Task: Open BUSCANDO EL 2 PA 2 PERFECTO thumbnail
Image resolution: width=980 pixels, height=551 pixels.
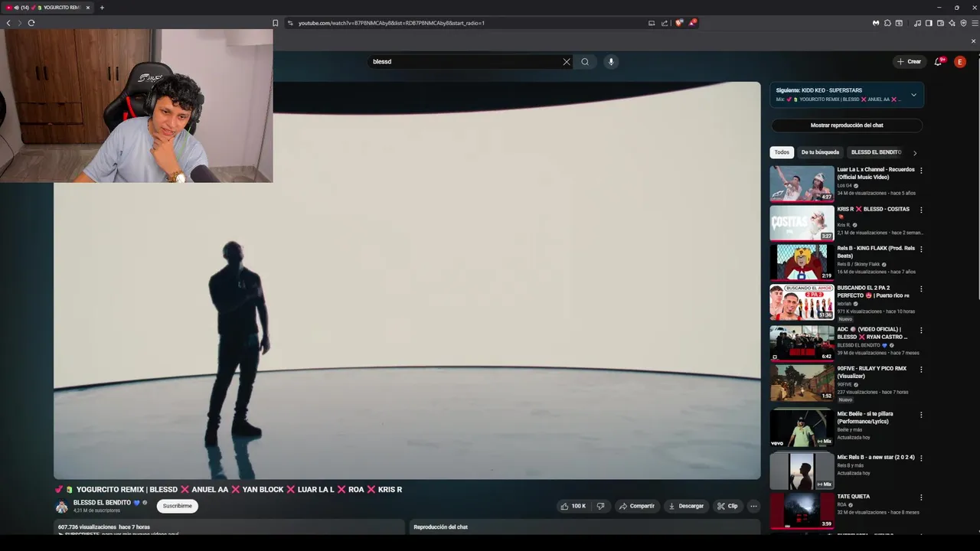Action: (x=802, y=302)
